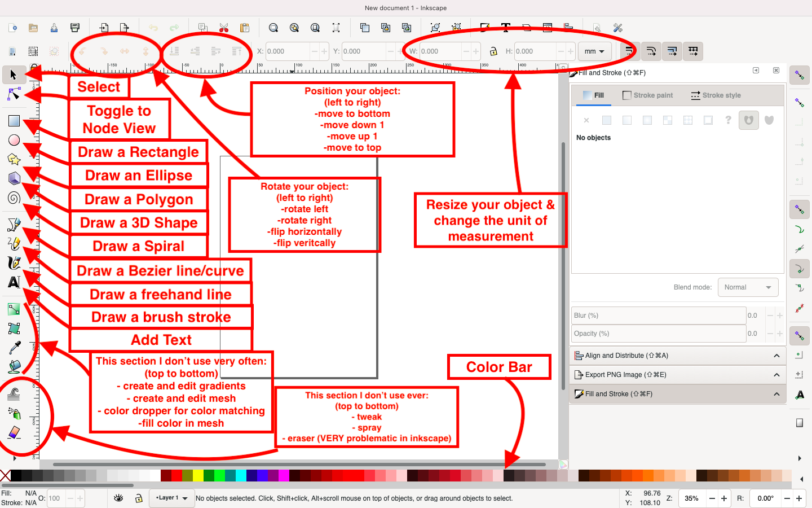Pick the cyan swatch in the palette
The width and height of the screenshot is (812, 508).
coord(241,475)
